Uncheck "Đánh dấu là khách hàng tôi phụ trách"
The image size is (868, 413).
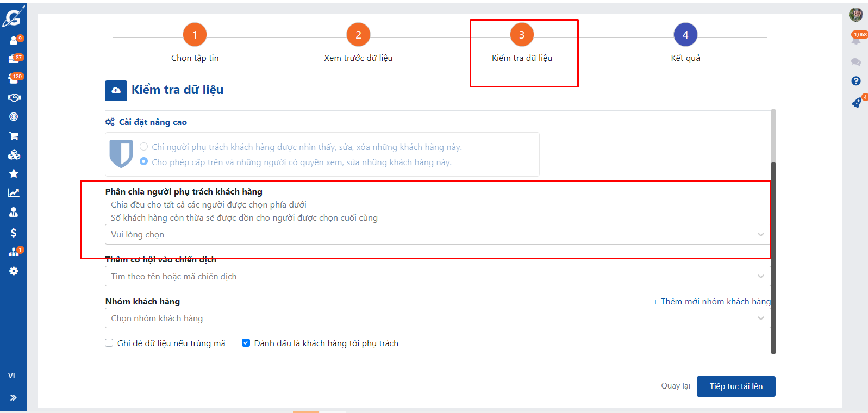(x=246, y=343)
